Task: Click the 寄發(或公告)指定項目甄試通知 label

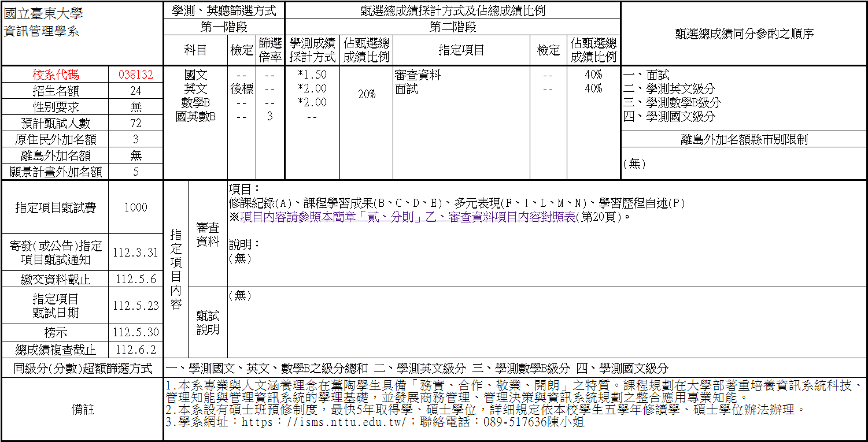Action: pos(56,252)
